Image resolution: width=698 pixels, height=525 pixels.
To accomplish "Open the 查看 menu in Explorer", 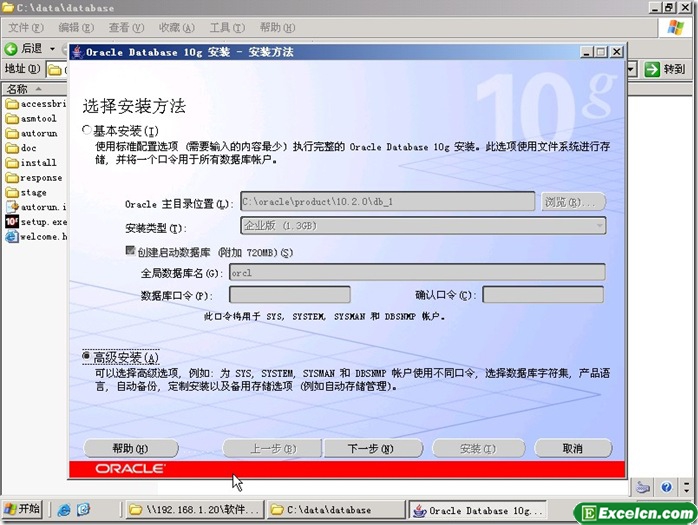I will (126, 28).
